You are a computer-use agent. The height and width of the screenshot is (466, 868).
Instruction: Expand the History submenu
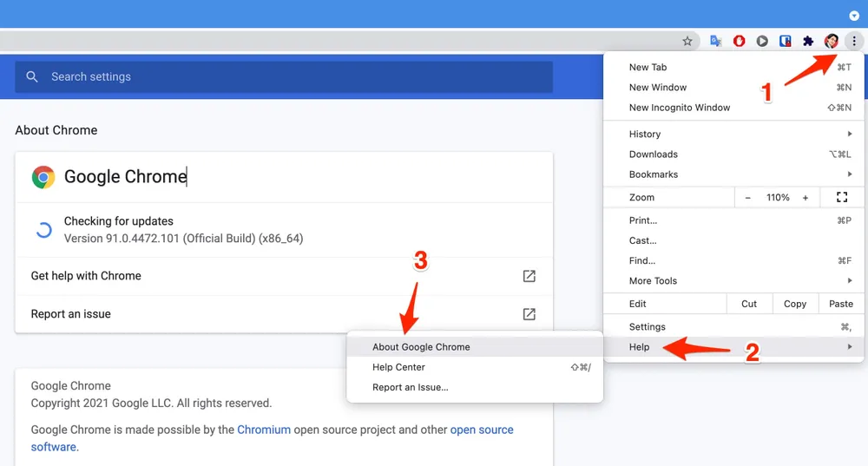[733, 134]
